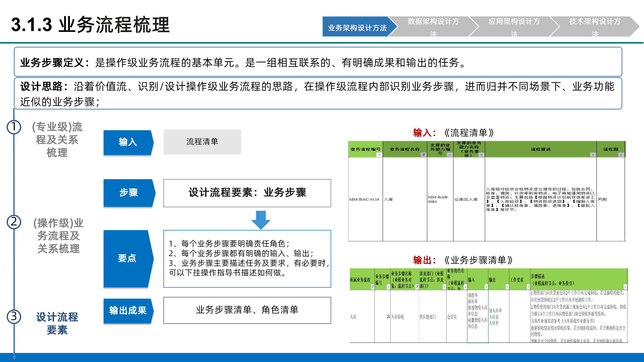Screen dimensions: 644x362
Task: Click the (专业级)流程及关系梳理 step label
Action: pyautogui.click(x=57, y=140)
